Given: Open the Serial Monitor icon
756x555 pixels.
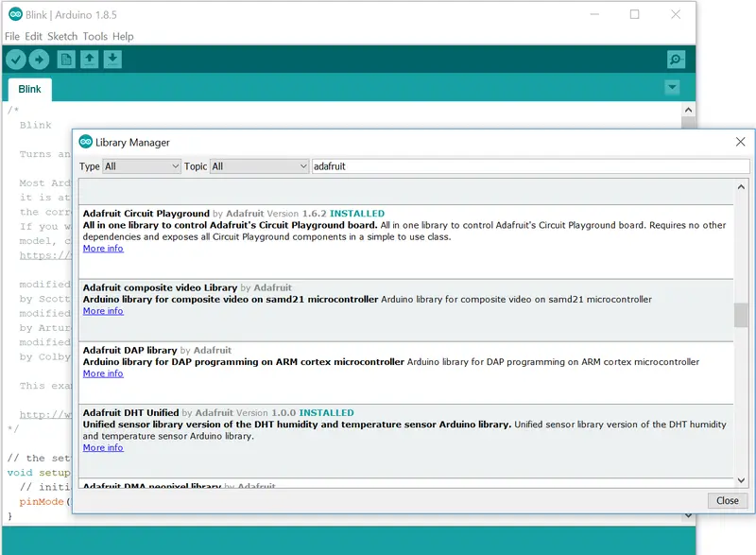Looking at the screenshot, I should [x=676, y=60].
